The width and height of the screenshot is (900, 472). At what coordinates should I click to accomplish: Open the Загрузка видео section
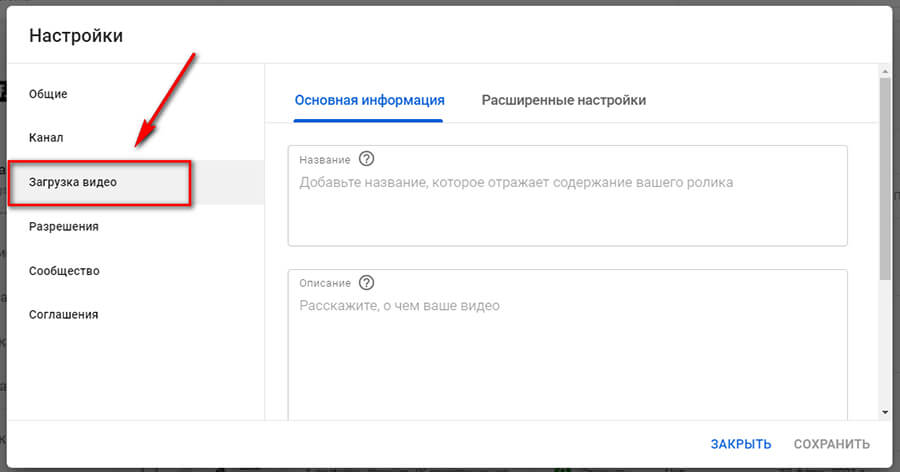(x=73, y=183)
